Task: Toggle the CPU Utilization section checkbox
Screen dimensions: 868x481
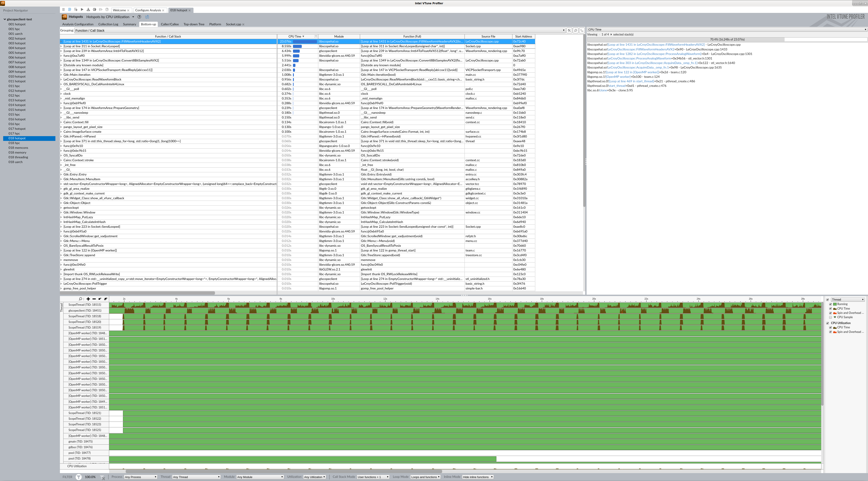Action: click(x=828, y=323)
